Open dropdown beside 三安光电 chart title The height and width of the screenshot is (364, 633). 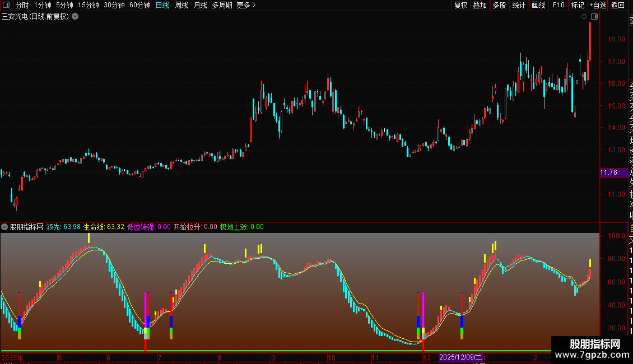tap(75, 17)
